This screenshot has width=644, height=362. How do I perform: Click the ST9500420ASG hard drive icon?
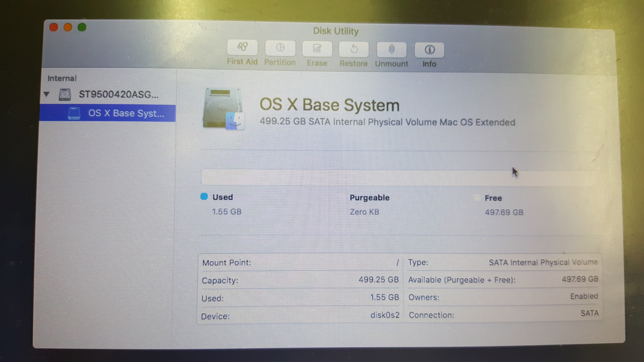pos(65,94)
